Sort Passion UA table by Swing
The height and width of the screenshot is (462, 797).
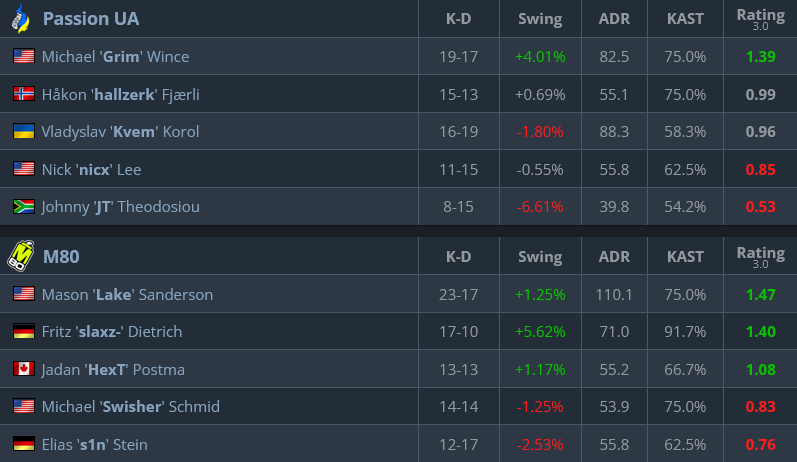540,19
